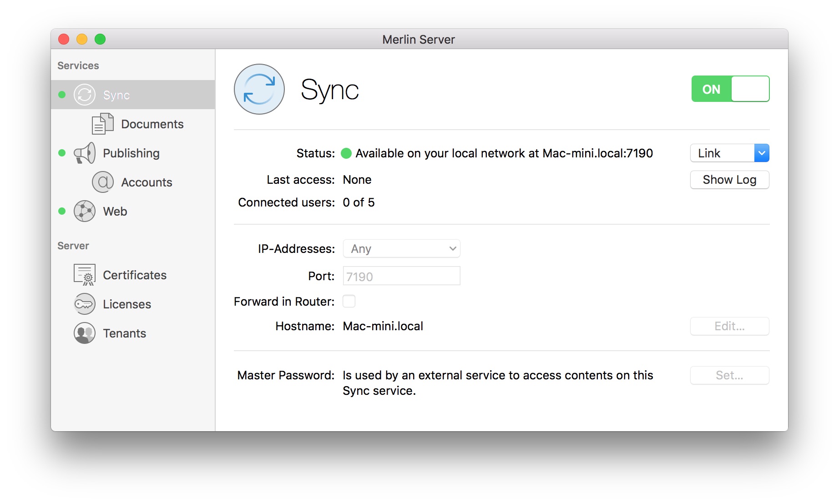Screen dimensions: 839x504
Task: Open the IP-Addresses dropdown
Action: tap(401, 248)
